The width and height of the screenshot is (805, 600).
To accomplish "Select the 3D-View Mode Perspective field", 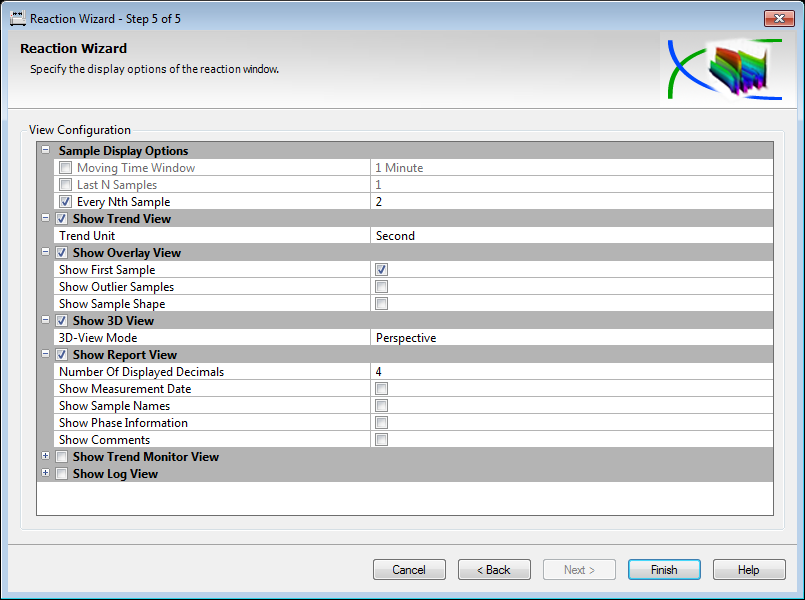I will point(570,338).
